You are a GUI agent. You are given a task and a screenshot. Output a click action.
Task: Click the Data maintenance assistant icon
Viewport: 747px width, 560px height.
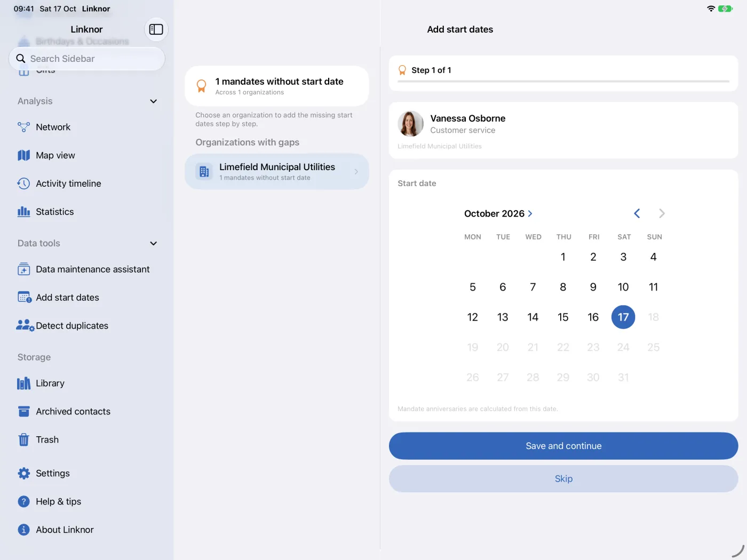23,269
